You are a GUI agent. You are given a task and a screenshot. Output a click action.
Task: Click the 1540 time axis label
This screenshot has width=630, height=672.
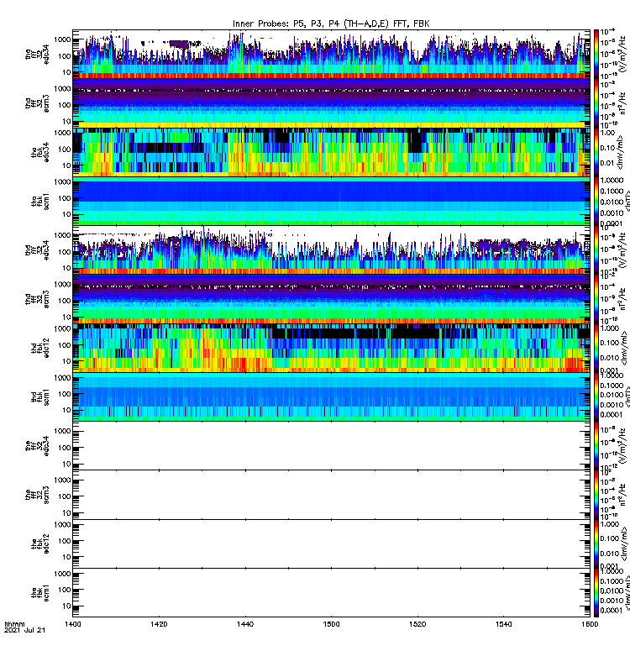point(503,624)
